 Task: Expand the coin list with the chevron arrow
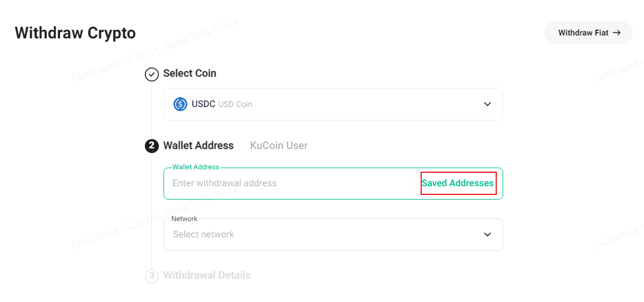point(488,104)
